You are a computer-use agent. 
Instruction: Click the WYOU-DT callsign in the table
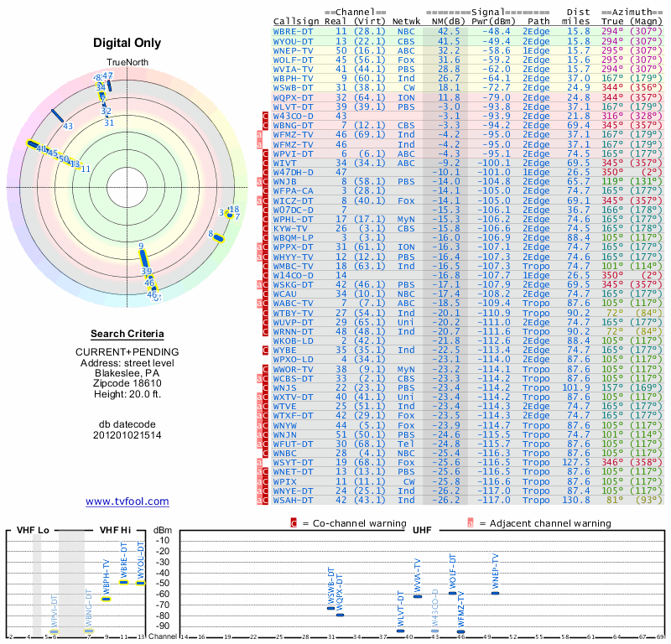pyautogui.click(x=294, y=40)
